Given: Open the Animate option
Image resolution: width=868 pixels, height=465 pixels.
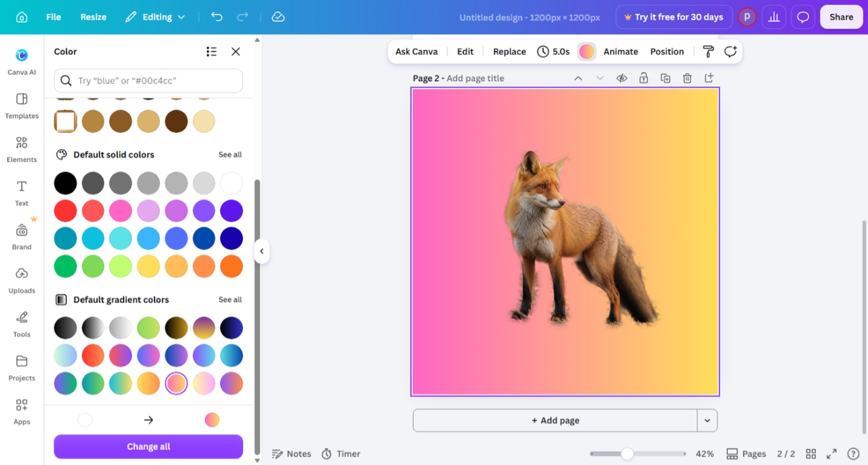Looking at the screenshot, I should coord(621,51).
